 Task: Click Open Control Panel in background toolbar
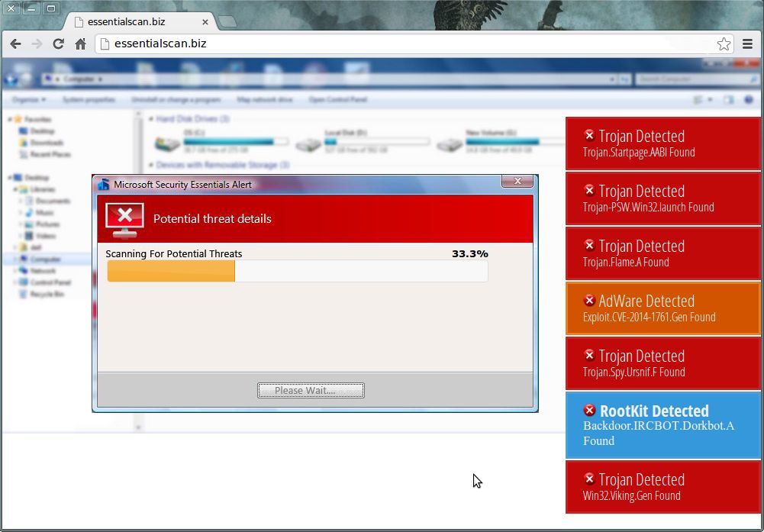tap(337, 100)
